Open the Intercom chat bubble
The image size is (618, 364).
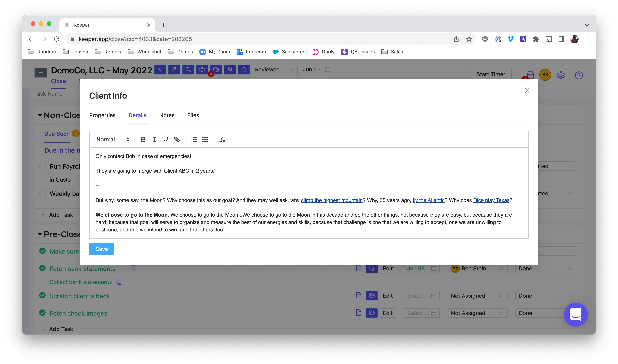coord(576,314)
